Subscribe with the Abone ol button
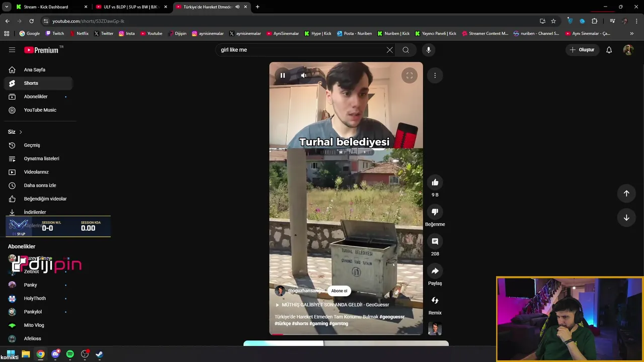The image size is (644, 362). click(339, 291)
